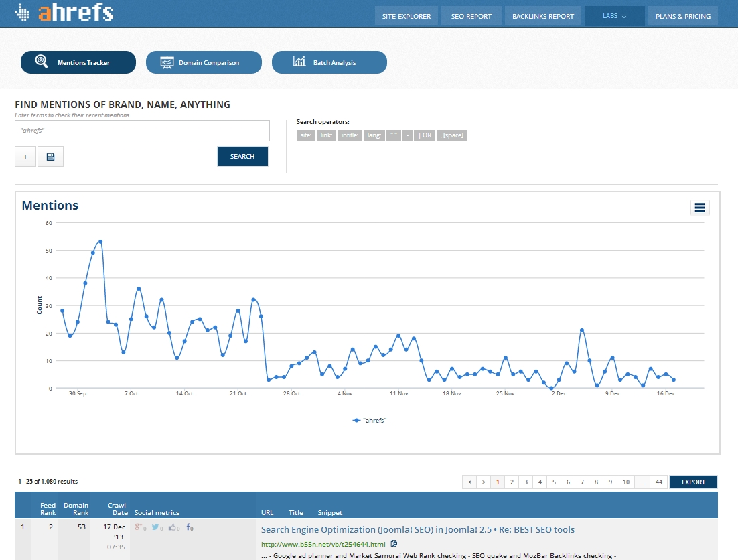
Task: Insert the [space] search operator
Action: pos(452,135)
